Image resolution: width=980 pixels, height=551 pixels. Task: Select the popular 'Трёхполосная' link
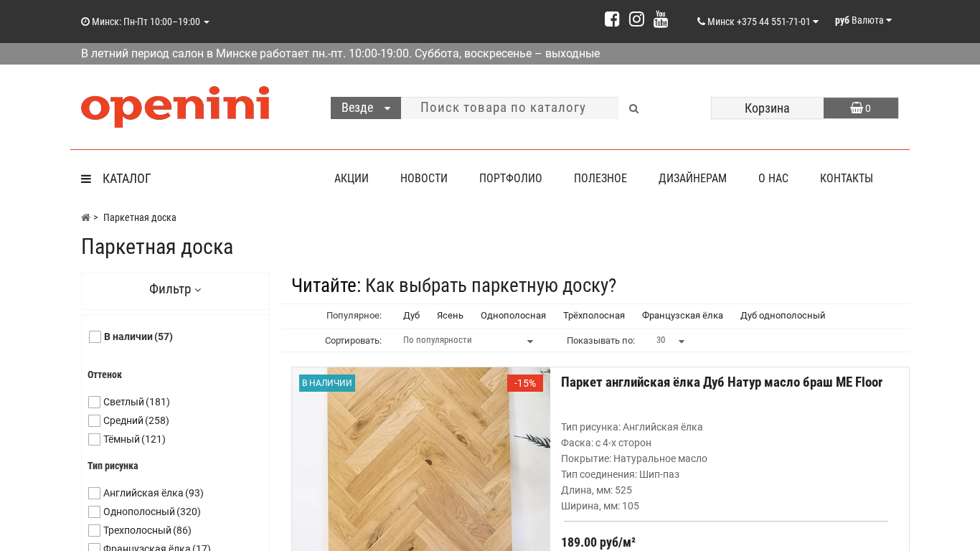(x=594, y=316)
